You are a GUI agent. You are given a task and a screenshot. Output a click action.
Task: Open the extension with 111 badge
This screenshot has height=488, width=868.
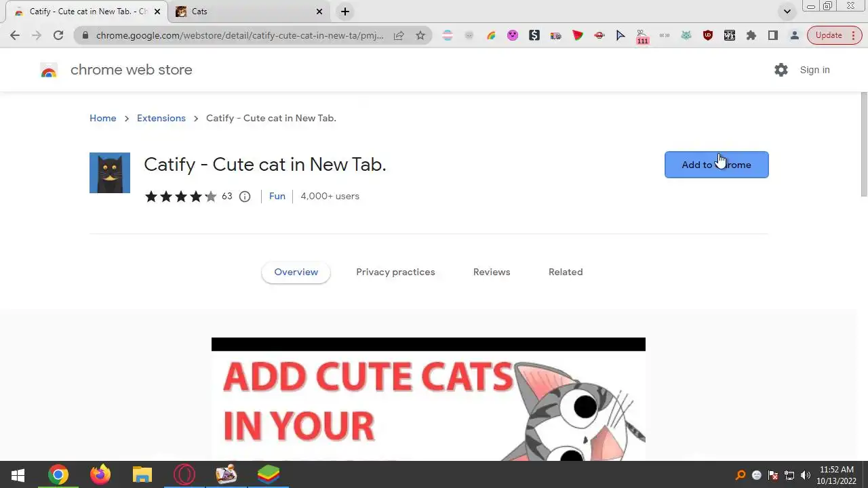click(x=642, y=37)
